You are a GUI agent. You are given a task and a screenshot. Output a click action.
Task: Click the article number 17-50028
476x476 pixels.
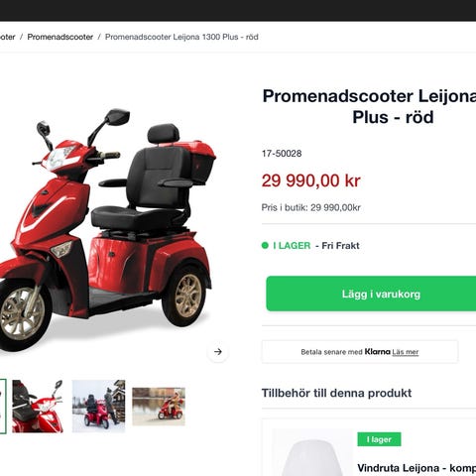pos(282,154)
